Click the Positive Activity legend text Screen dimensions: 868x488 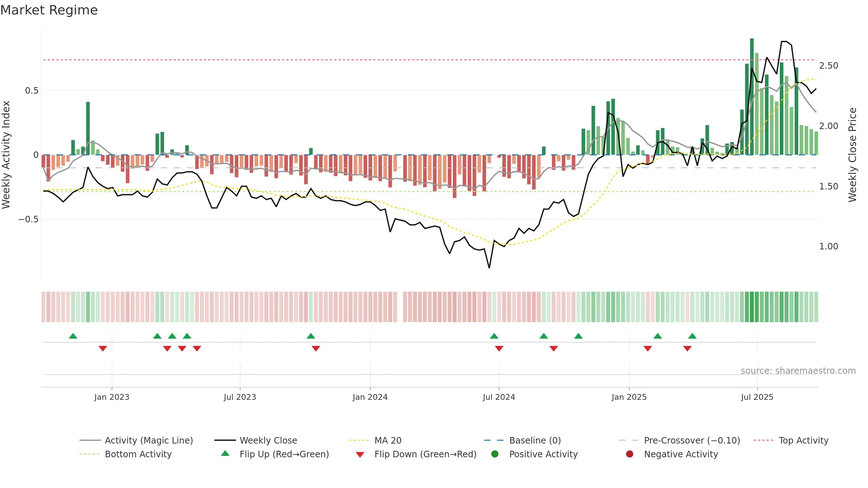544,454
